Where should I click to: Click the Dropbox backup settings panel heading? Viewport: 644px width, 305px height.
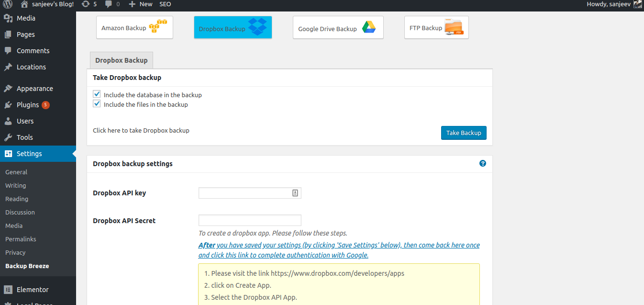(133, 164)
